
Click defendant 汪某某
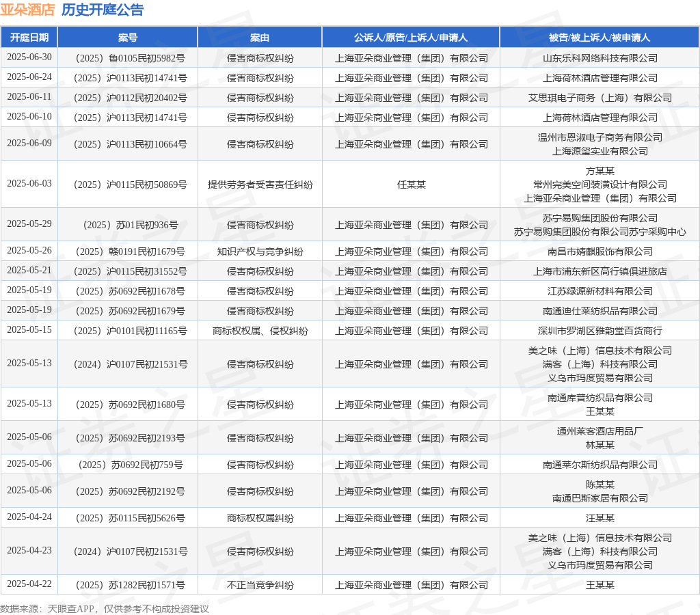(600, 518)
